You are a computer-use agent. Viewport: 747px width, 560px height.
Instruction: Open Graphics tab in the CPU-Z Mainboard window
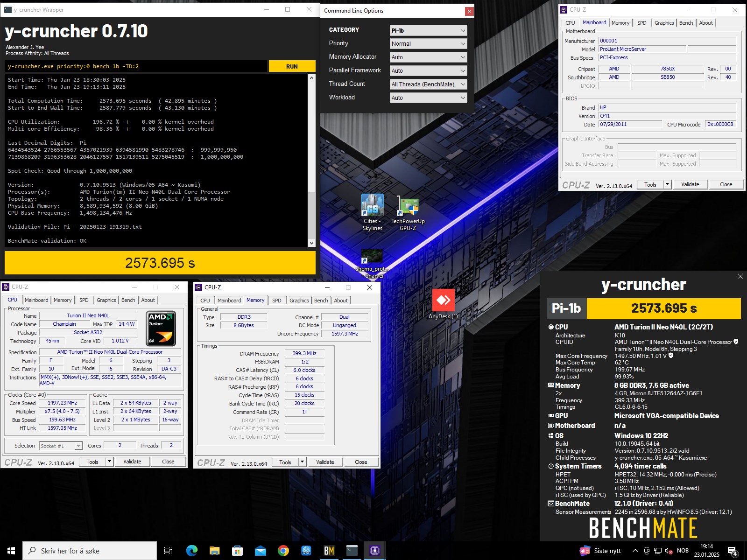coord(664,23)
